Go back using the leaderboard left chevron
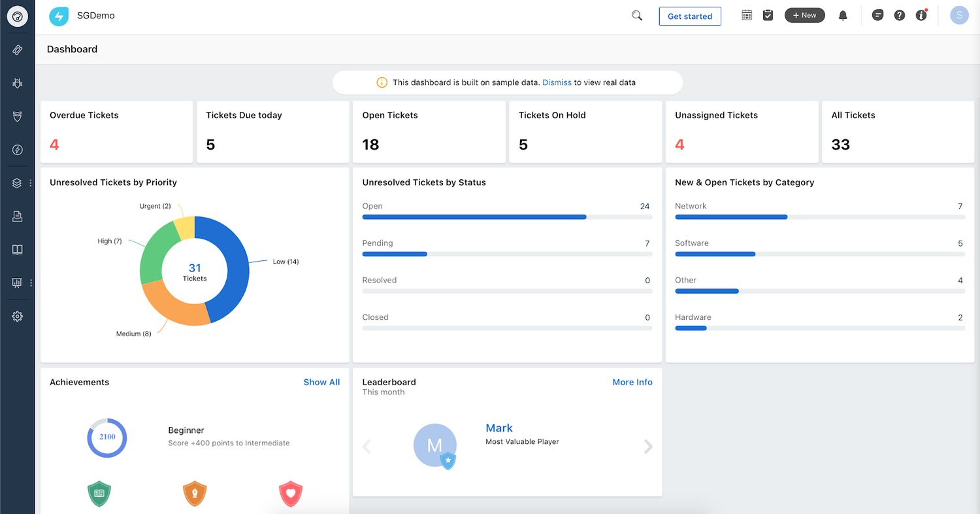The image size is (980, 514). (367, 447)
